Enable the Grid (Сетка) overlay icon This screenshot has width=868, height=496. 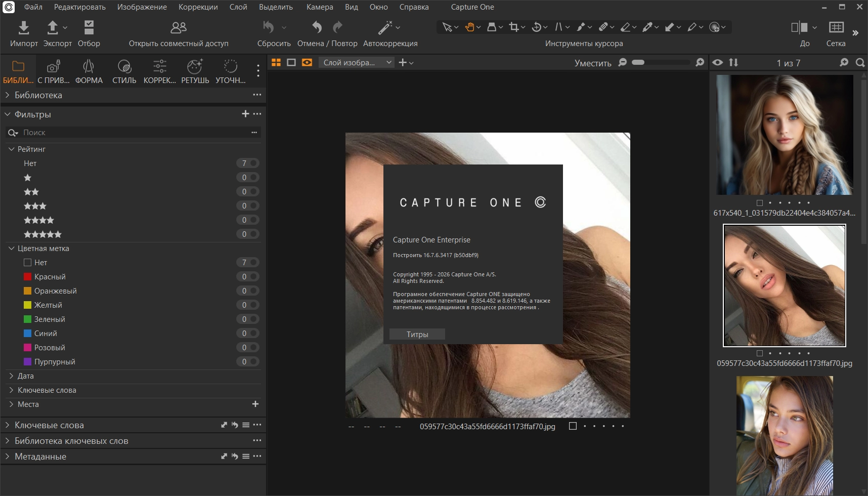coord(836,27)
